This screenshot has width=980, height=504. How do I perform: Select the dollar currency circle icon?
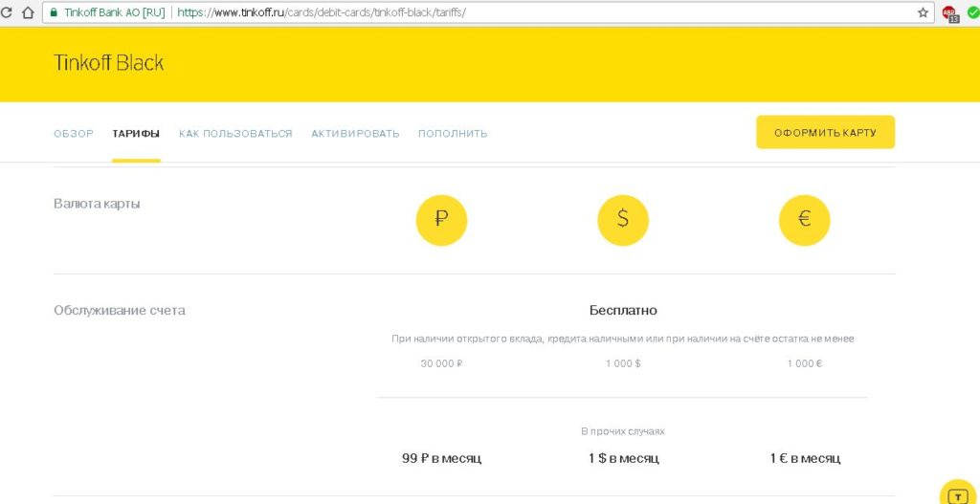click(623, 220)
